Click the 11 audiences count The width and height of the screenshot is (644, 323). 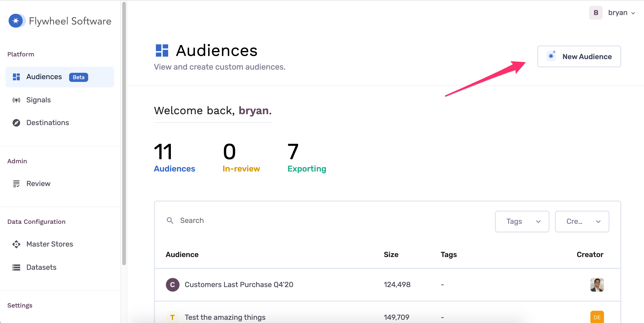pyautogui.click(x=163, y=151)
